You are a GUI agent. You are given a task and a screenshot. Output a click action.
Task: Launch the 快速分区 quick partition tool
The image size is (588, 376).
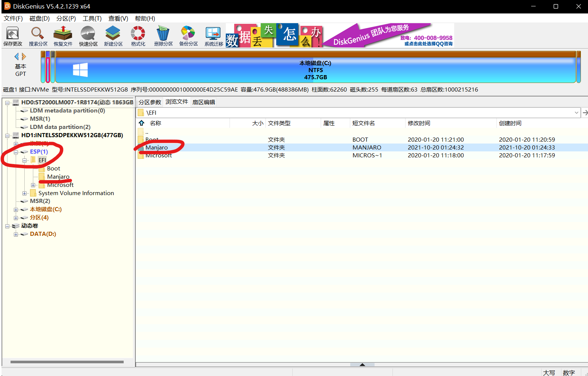click(88, 36)
